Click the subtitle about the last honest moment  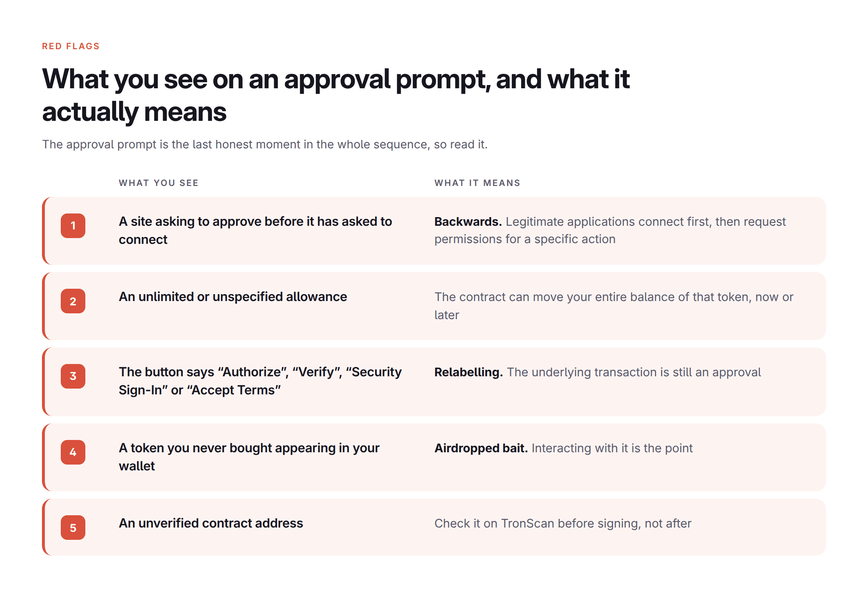pos(265,144)
